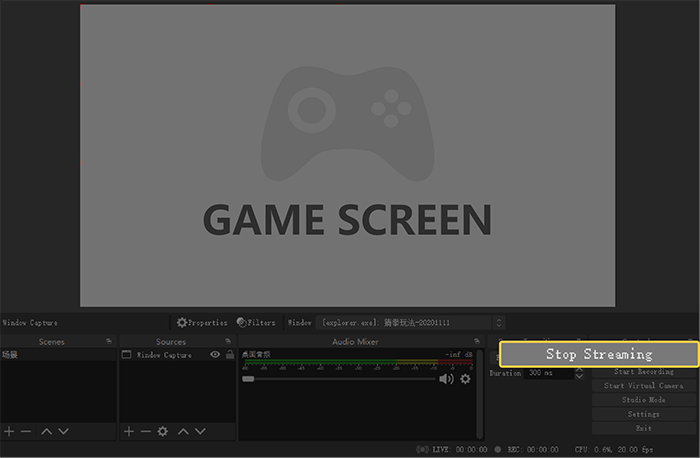
Task: Pop out the Scenes dock panel
Action: (108, 342)
